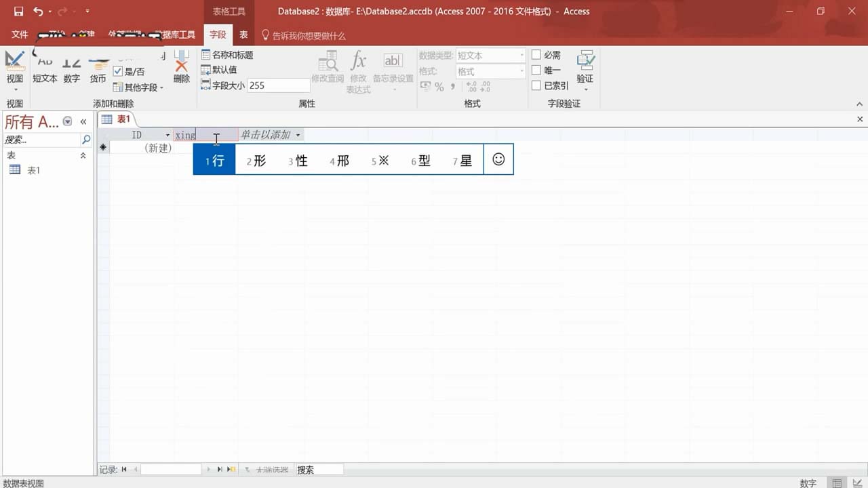This screenshot has width=868, height=488.
Task: Add a 短文本 field
Action: pyautogui.click(x=45, y=70)
